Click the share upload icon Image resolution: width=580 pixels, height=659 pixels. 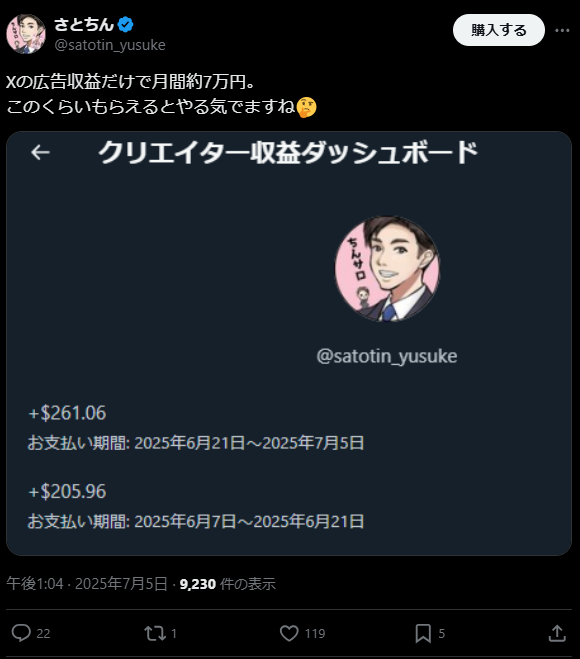(557, 633)
